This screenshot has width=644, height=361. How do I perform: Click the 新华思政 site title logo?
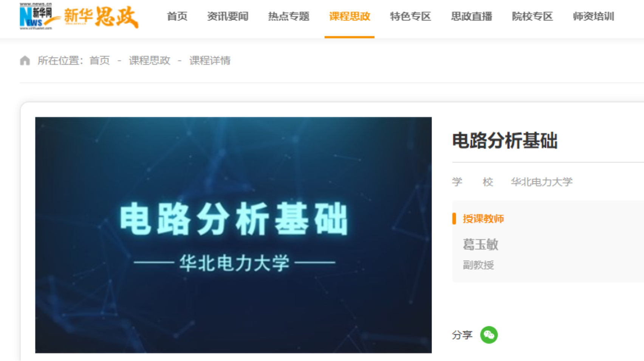coord(101,17)
